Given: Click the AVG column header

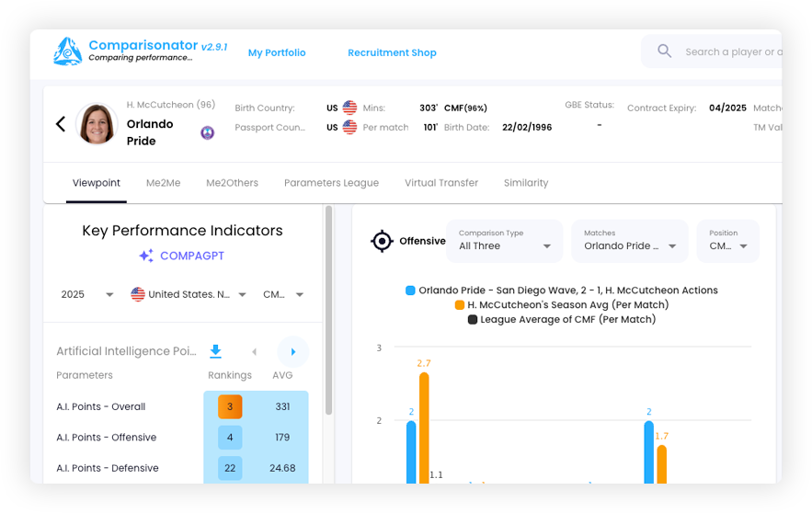Looking at the screenshot, I should [x=282, y=375].
